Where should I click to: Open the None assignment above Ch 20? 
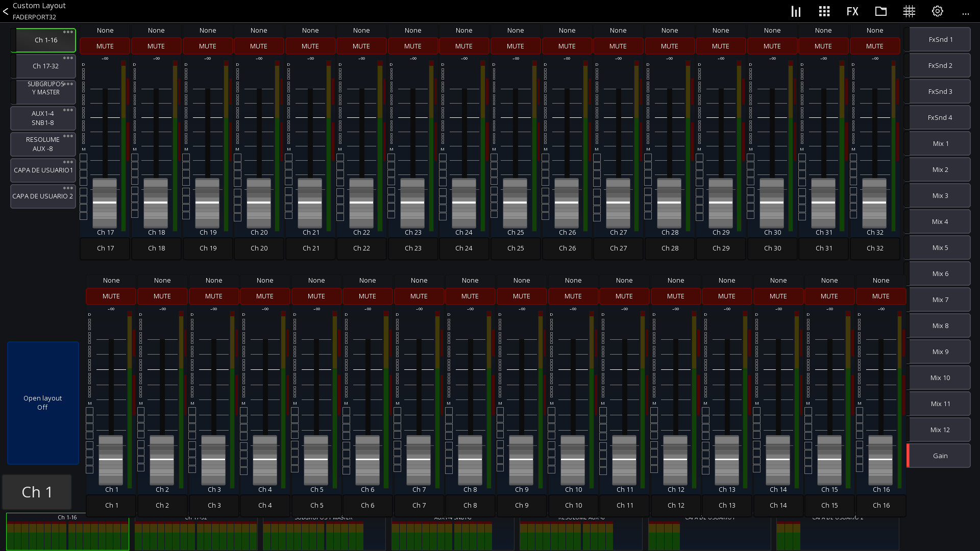pos(259,31)
